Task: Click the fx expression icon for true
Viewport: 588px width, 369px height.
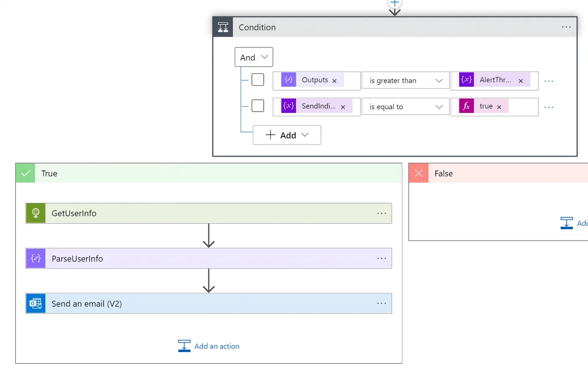Action: pos(467,106)
